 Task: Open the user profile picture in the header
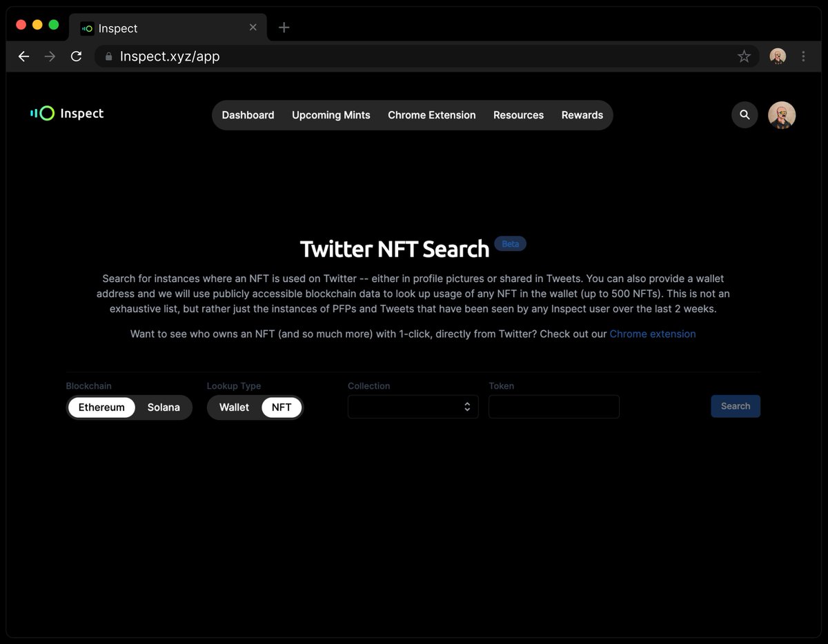coord(782,115)
